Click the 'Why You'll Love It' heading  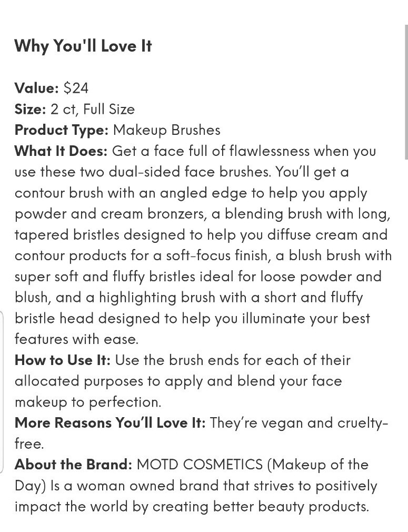(x=83, y=46)
